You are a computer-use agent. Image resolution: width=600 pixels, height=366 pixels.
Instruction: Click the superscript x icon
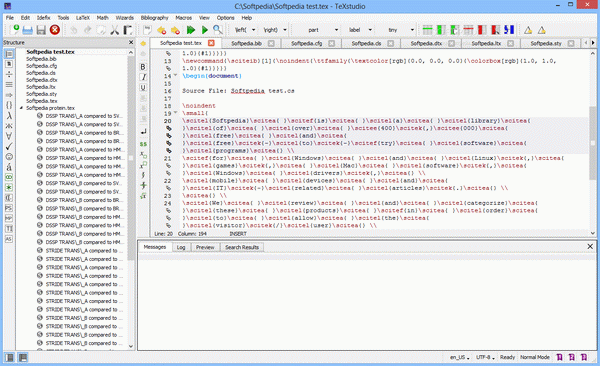tap(143, 165)
